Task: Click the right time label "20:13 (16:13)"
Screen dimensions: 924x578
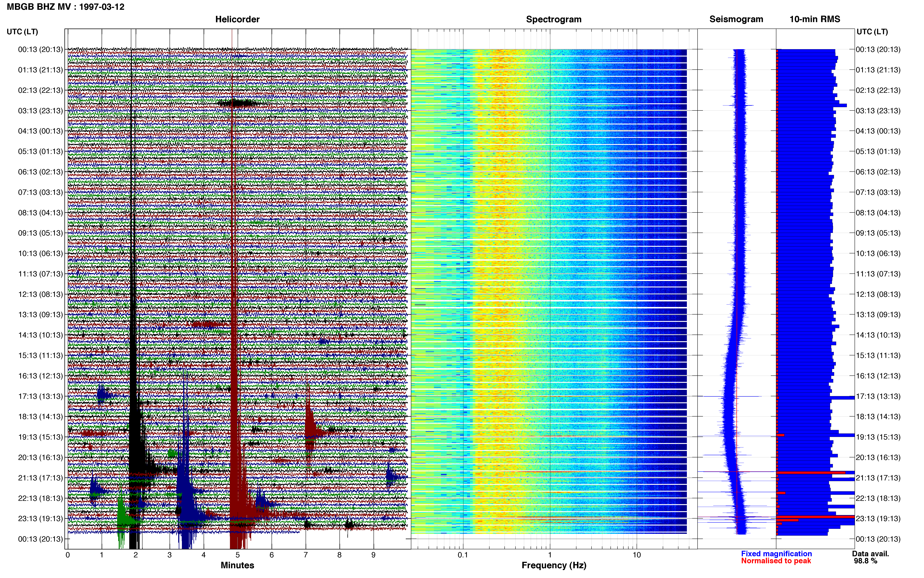Action: point(878,457)
